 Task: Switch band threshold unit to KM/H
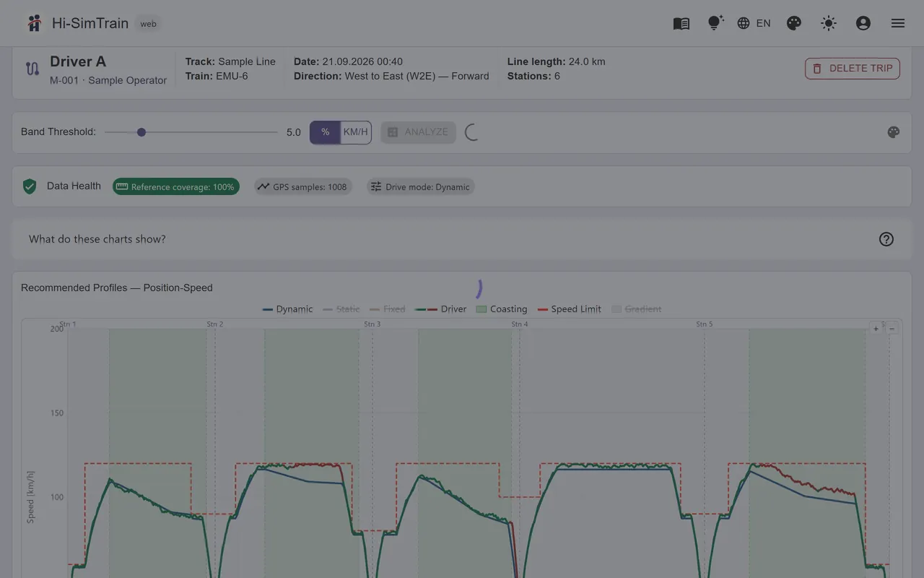coord(355,132)
